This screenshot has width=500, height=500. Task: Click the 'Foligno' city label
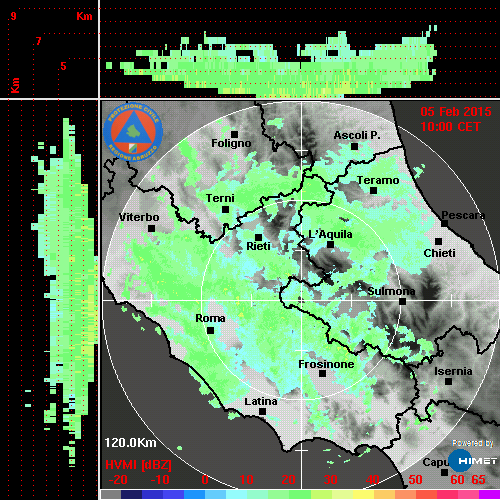click(231, 143)
